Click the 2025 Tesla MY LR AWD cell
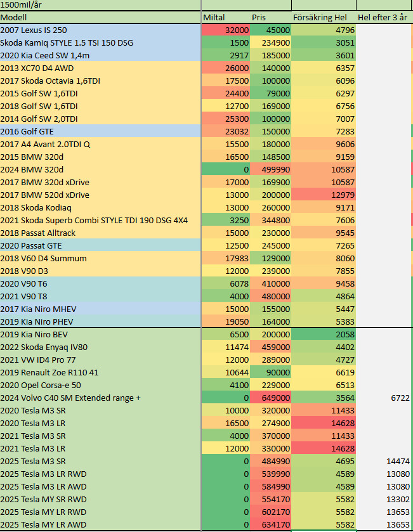Viewport: 413px width, 532px height. point(100,524)
